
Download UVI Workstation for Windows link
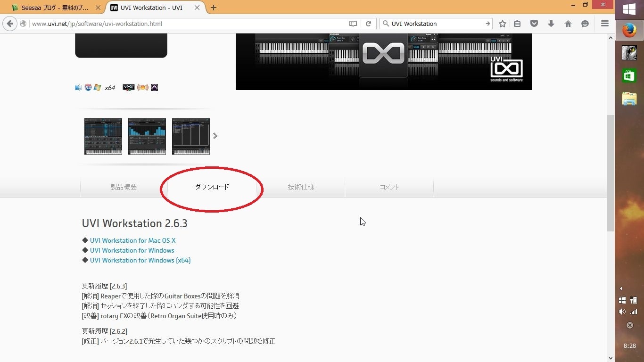click(x=132, y=250)
